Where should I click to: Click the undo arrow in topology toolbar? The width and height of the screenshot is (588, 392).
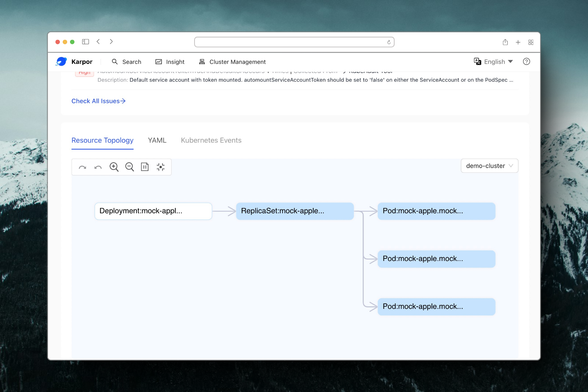tap(98, 167)
